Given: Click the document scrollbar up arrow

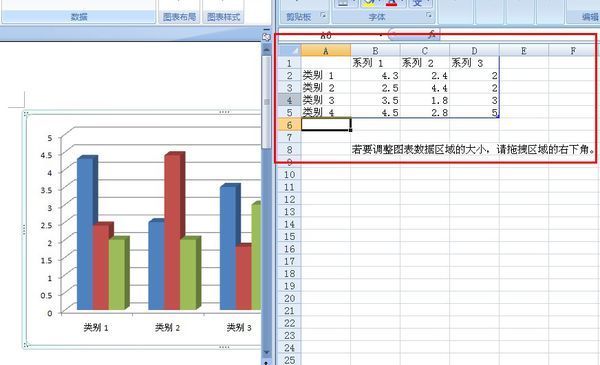Looking at the screenshot, I should (266, 49).
